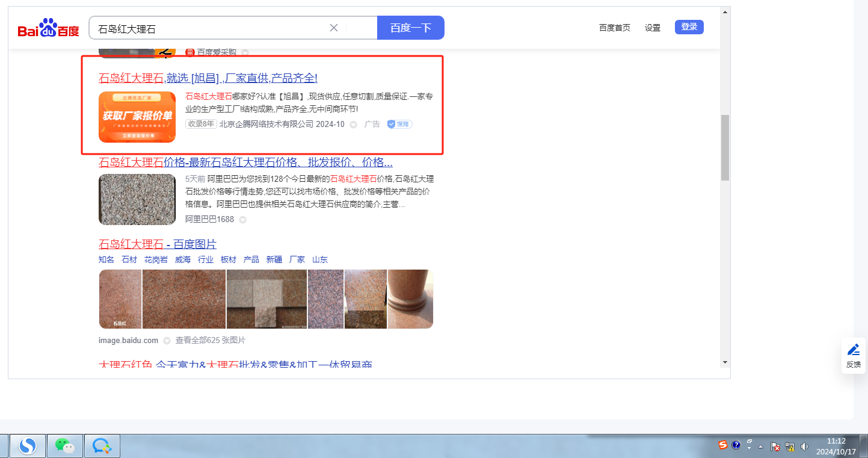868x458 pixels.
Task: Open the 百度首页 link
Action: pos(615,28)
